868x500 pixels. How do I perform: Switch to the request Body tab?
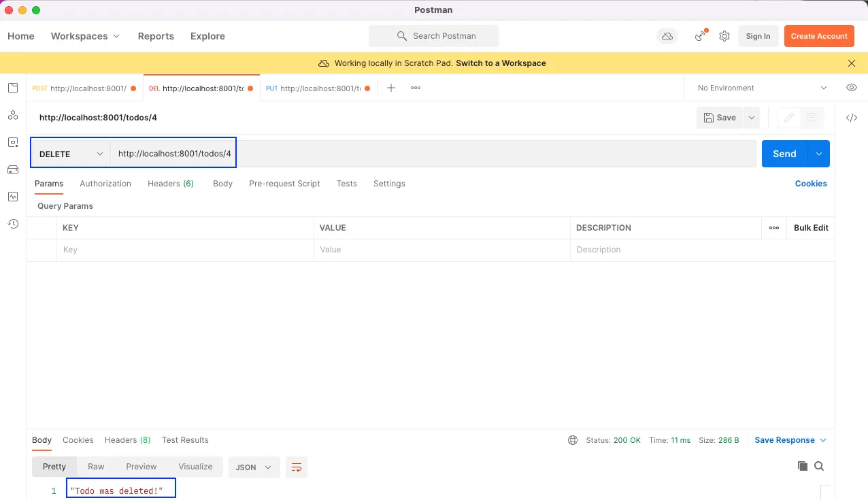pos(222,184)
